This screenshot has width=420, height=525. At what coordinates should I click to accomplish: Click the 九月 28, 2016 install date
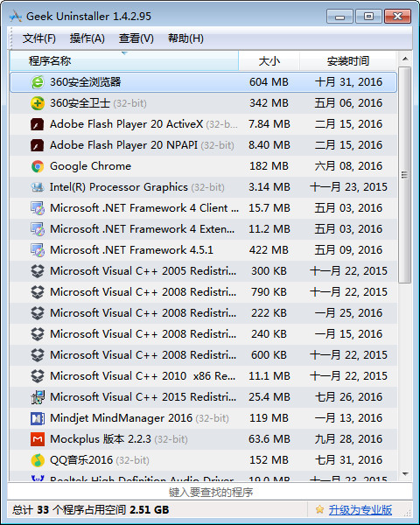(348, 439)
